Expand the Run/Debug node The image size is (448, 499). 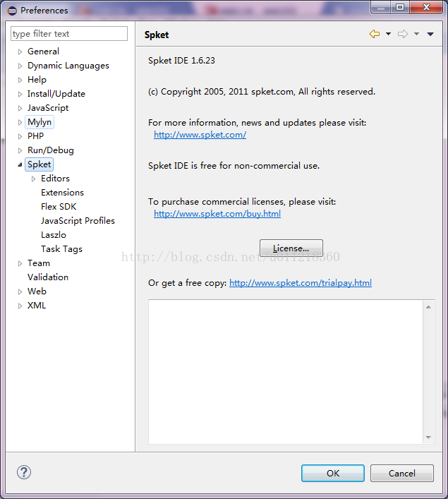(x=20, y=150)
